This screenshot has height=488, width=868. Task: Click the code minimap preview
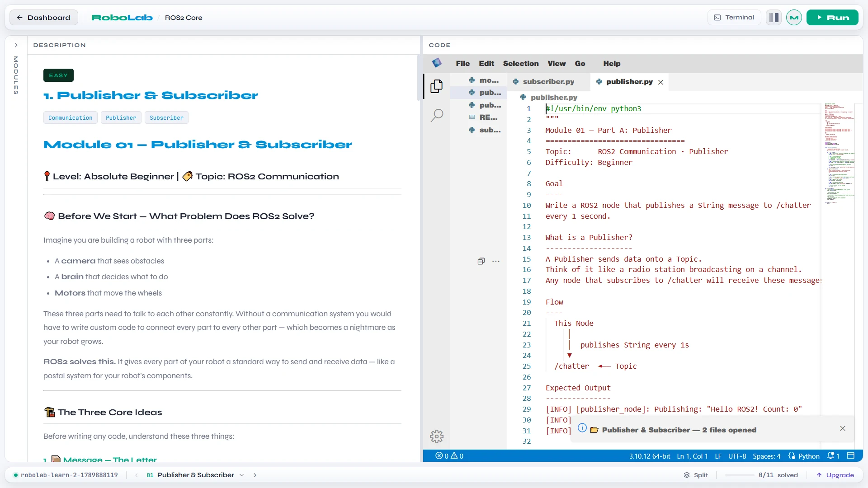point(839,154)
